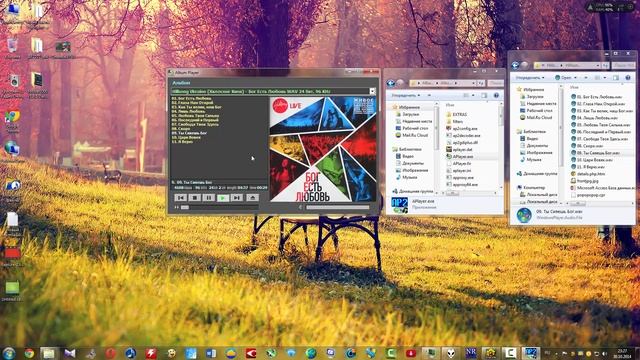Select track 11 in Album Player playlist
Image resolution: width=640 pixels, height=360 pixels.
click(182, 142)
